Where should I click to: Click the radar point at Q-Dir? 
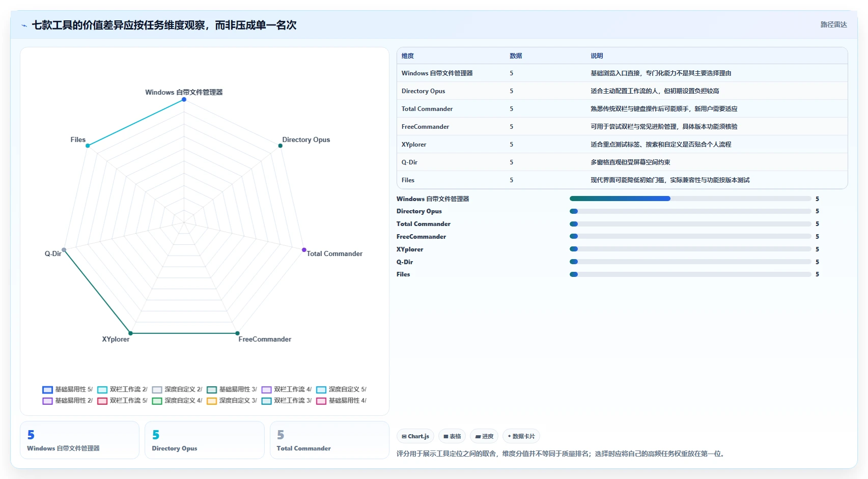64,250
